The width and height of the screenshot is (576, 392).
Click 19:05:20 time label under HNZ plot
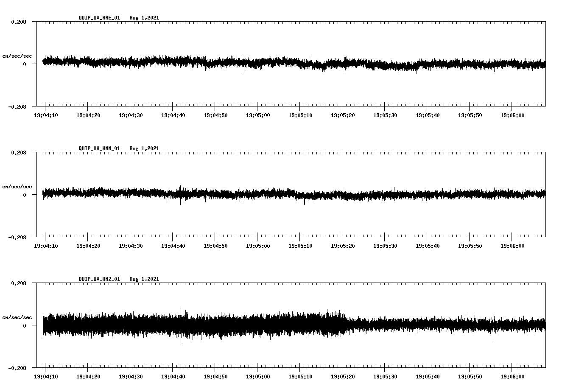343,376
